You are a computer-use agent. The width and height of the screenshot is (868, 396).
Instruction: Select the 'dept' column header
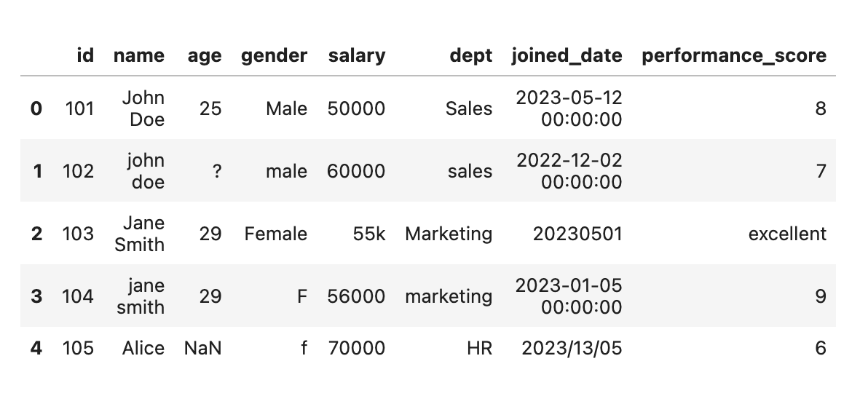point(470,56)
